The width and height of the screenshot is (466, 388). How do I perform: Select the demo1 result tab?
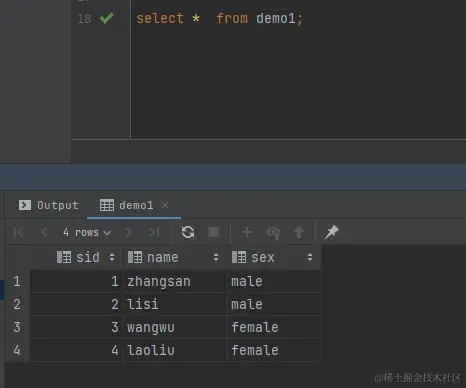coord(127,205)
